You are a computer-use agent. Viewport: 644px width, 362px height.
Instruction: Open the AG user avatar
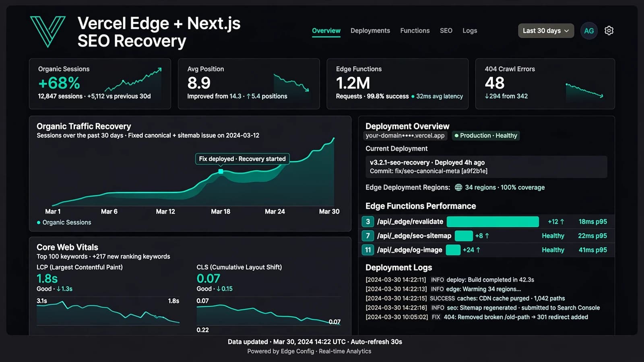tap(589, 31)
